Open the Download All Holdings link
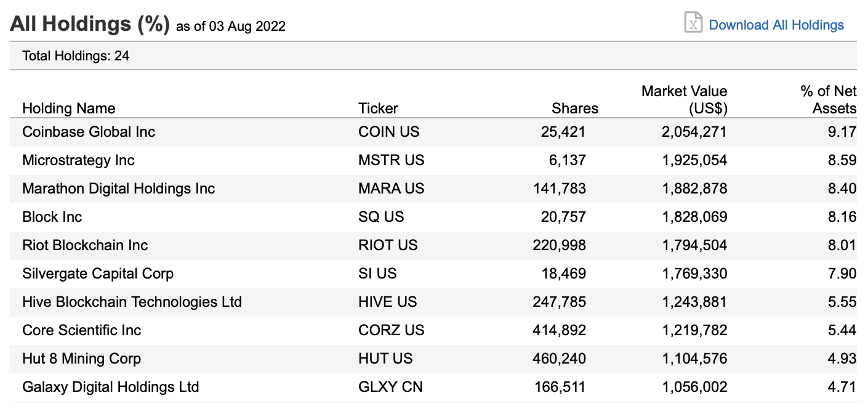This screenshot has height=403, width=868. [776, 25]
